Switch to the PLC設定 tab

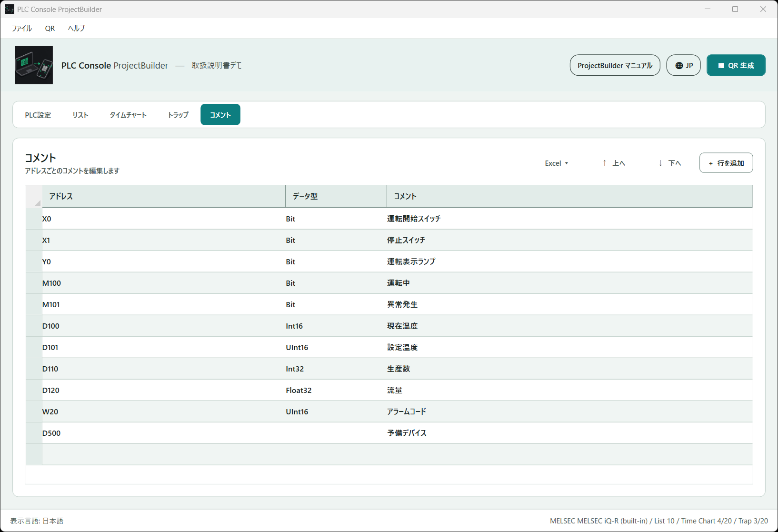tap(38, 115)
